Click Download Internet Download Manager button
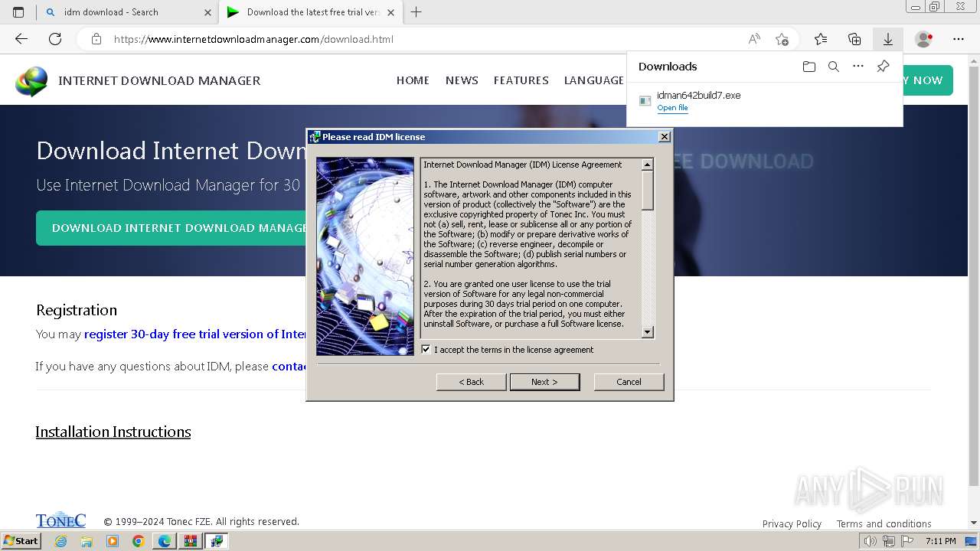This screenshot has height=551, width=980. pyautogui.click(x=171, y=228)
